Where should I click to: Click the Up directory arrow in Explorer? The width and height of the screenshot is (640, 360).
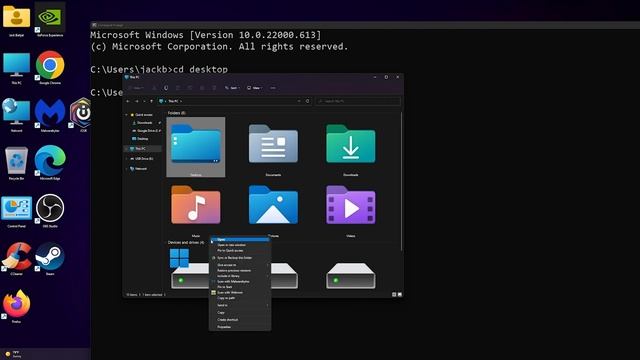click(151, 101)
